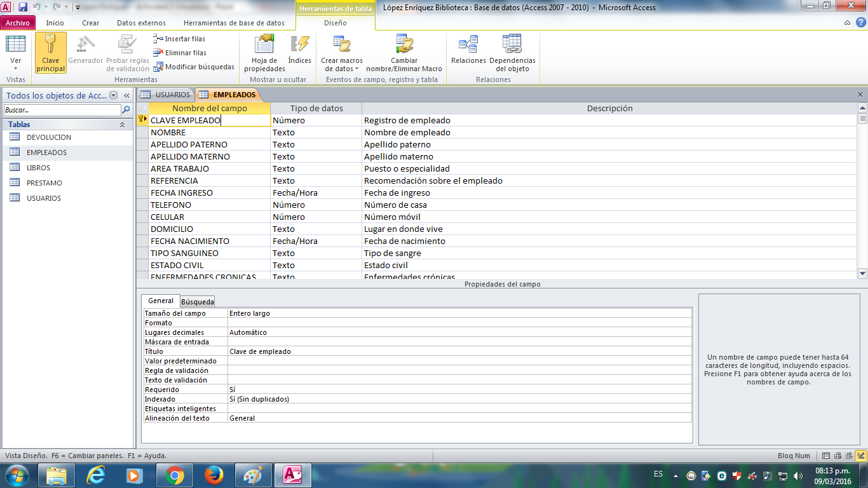Image resolution: width=868 pixels, height=488 pixels.
Task: Open Hoja de propiedades panel
Action: tap(264, 46)
